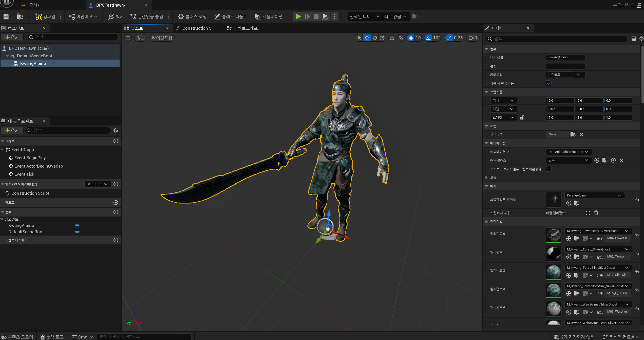Click the skeletal mesh asset thumbnail
This screenshot has height=340, width=644.
[554, 200]
